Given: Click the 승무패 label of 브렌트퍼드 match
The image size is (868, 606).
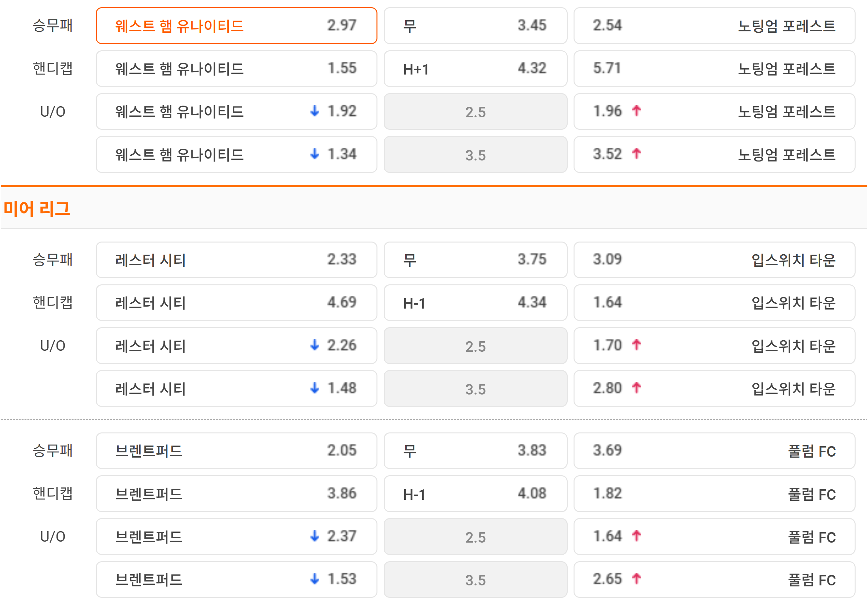Looking at the screenshot, I should (53, 451).
